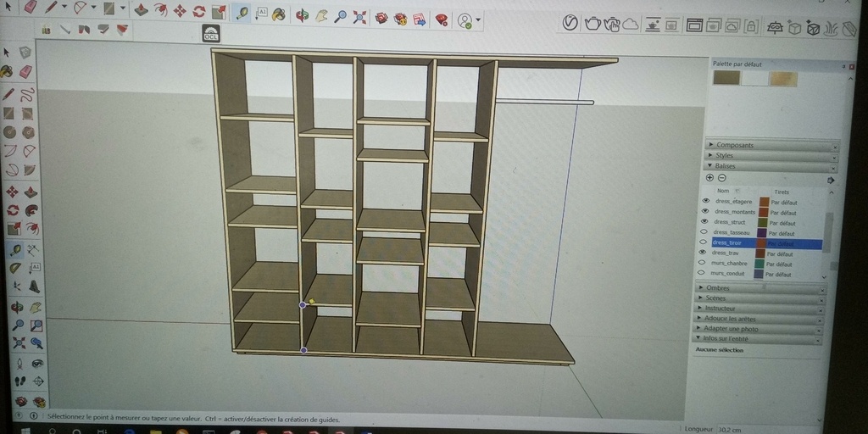Screen dimensions: 868x434
Task: Show the dress_tasseau tag
Action: (x=704, y=232)
